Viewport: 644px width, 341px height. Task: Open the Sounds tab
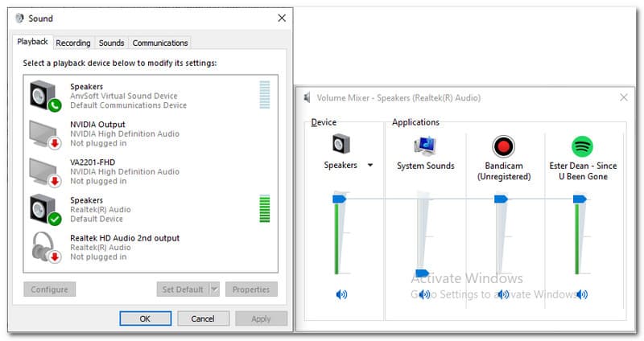coord(111,43)
